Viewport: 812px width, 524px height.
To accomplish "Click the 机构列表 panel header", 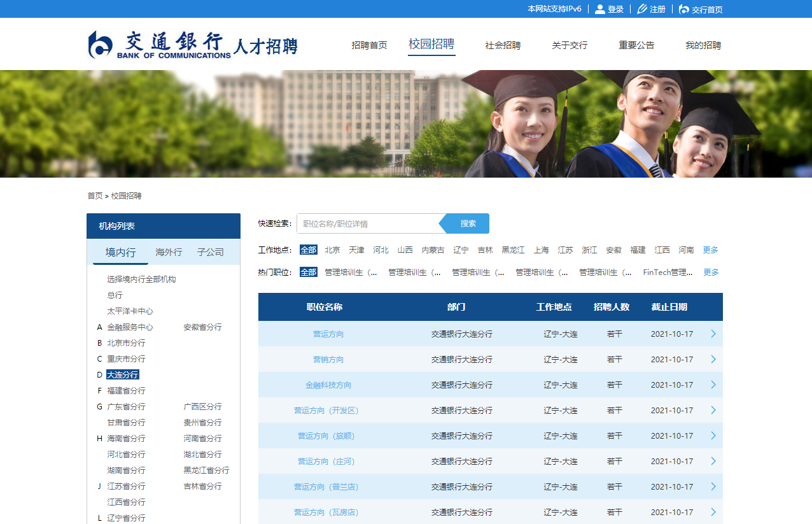I will [164, 226].
